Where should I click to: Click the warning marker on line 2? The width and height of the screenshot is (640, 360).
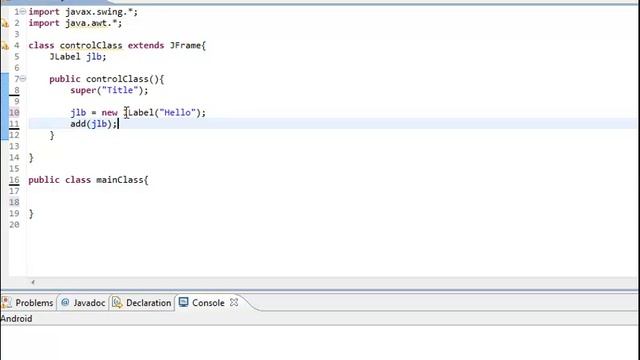coord(5,24)
